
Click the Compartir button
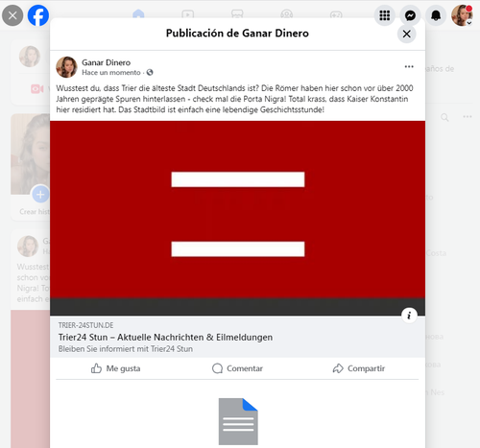click(359, 368)
